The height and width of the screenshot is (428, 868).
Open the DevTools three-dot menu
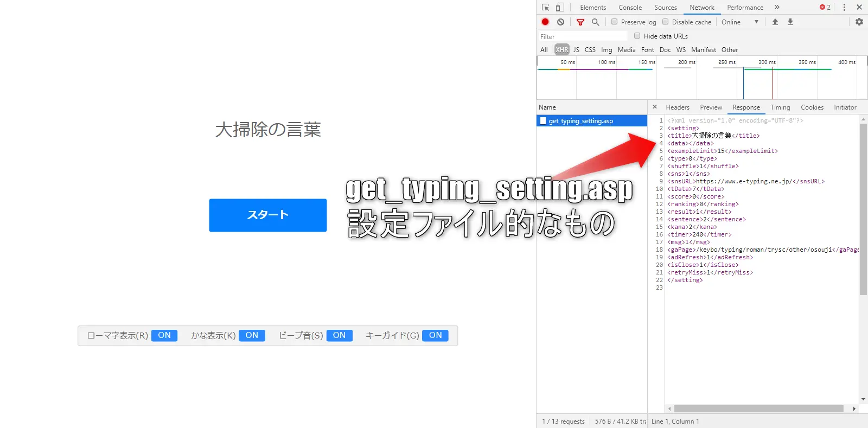point(844,8)
